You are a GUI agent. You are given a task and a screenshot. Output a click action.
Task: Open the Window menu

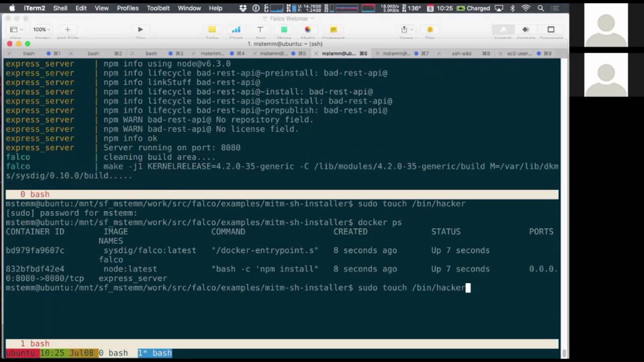pyautogui.click(x=189, y=8)
